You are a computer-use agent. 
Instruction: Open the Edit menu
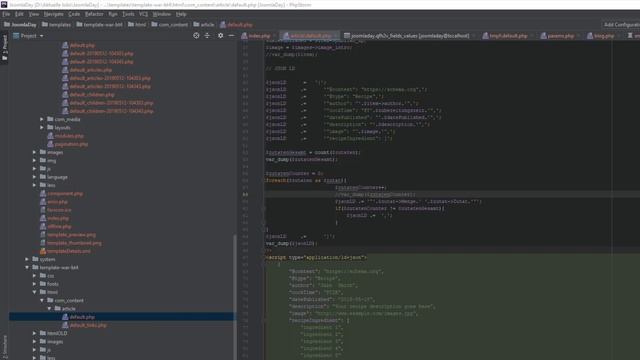click(x=19, y=14)
